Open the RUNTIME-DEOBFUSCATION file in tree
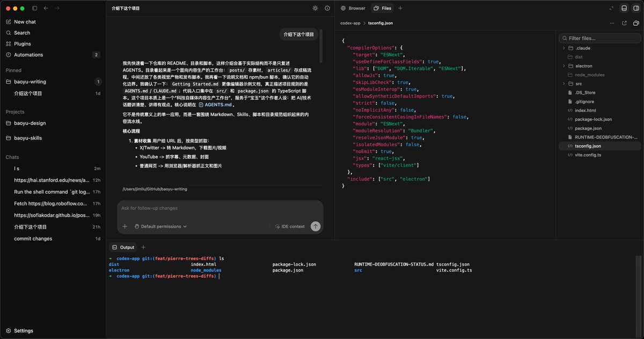This screenshot has height=339, width=644. click(x=600, y=137)
